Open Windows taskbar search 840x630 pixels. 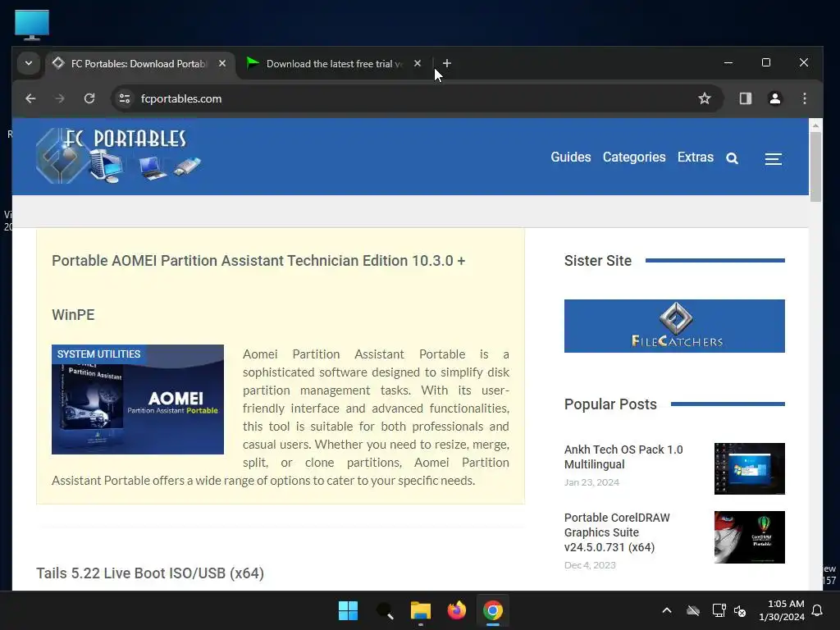tap(384, 610)
